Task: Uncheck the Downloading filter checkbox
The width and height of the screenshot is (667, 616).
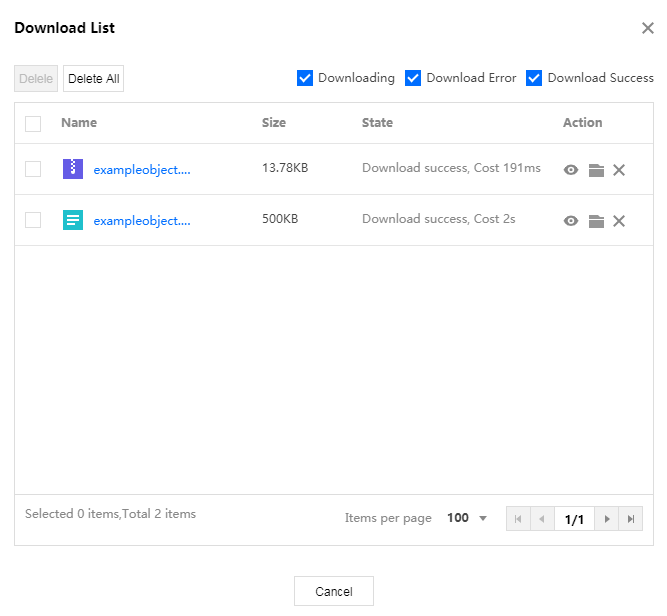Action: pos(305,78)
